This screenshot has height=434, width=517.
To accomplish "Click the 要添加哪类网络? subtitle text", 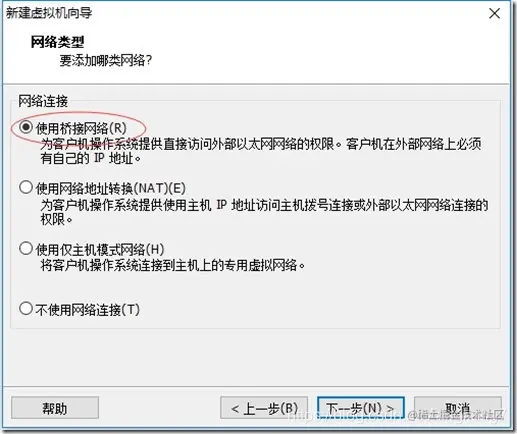I will [106, 61].
